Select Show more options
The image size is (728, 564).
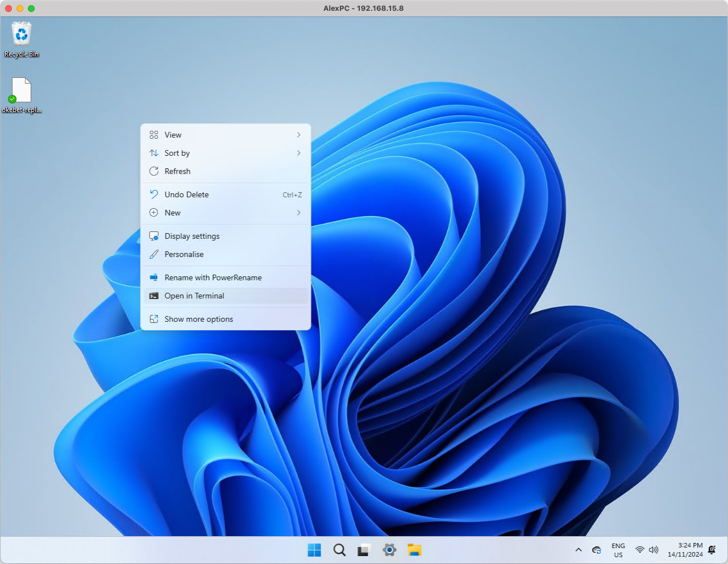(x=226, y=319)
